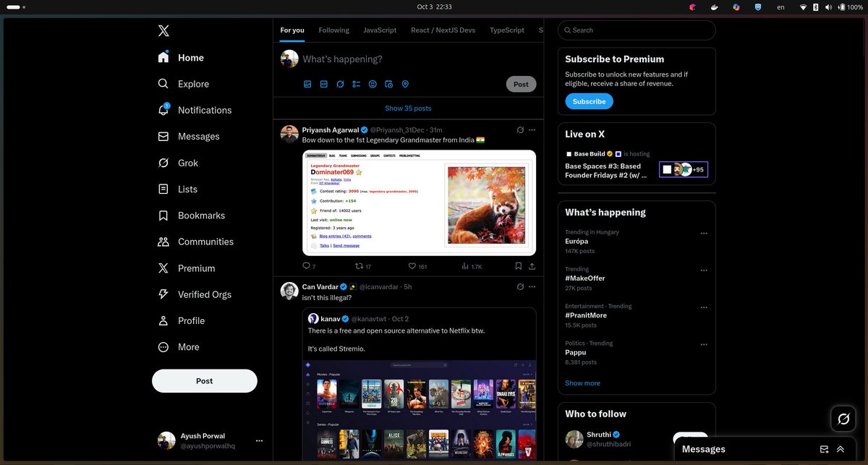This screenshot has height=465, width=868.
Task: Click the What's happening text box
Action: click(420, 59)
